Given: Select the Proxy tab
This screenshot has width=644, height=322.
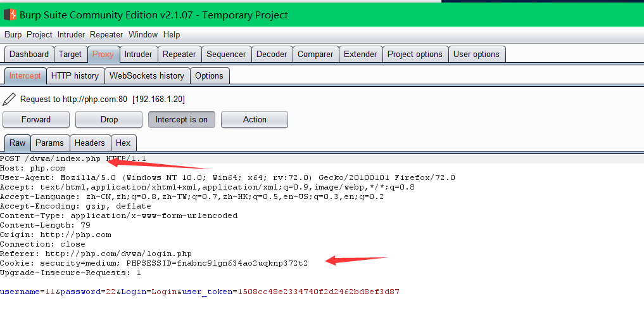Looking at the screenshot, I should (103, 55).
